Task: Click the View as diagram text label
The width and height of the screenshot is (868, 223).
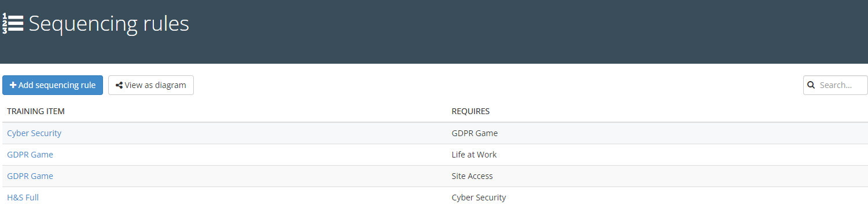Action: pyautogui.click(x=156, y=85)
